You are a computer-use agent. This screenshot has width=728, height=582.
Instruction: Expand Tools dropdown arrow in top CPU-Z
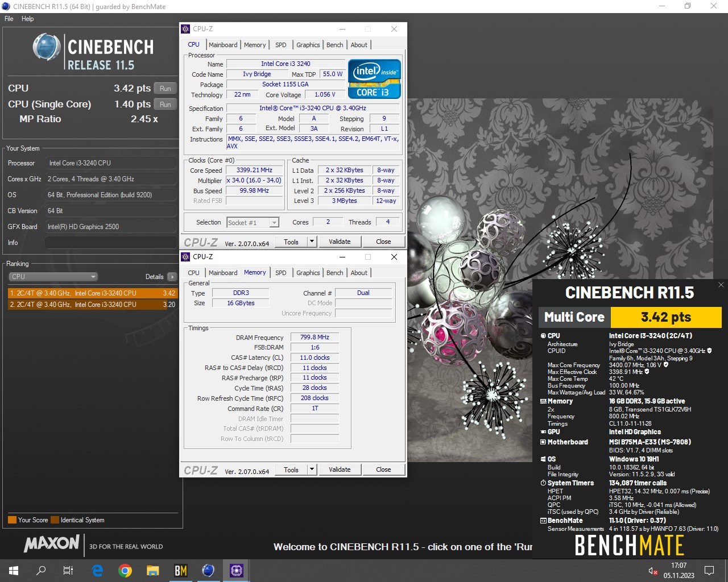(x=312, y=242)
